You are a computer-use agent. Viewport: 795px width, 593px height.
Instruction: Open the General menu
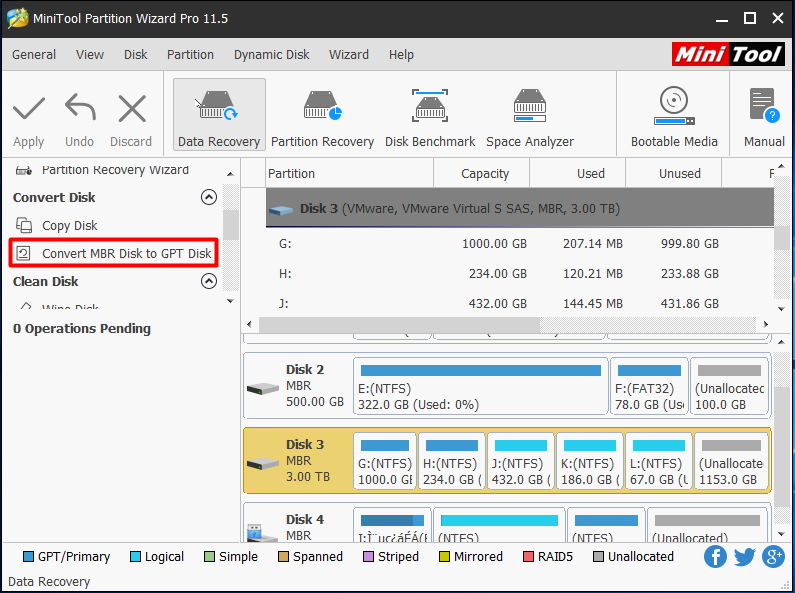click(34, 54)
